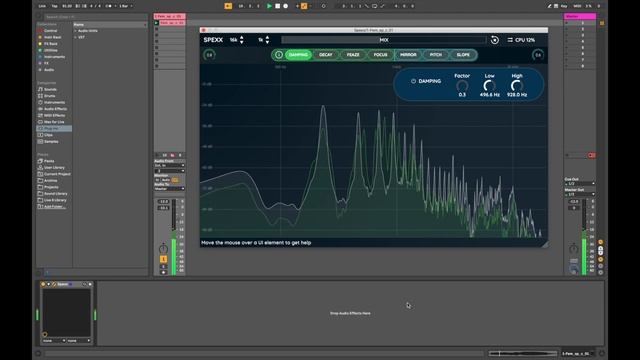Select the FX Rack collection
Image resolution: width=640 pixels, height=360 pixels.
click(51, 44)
